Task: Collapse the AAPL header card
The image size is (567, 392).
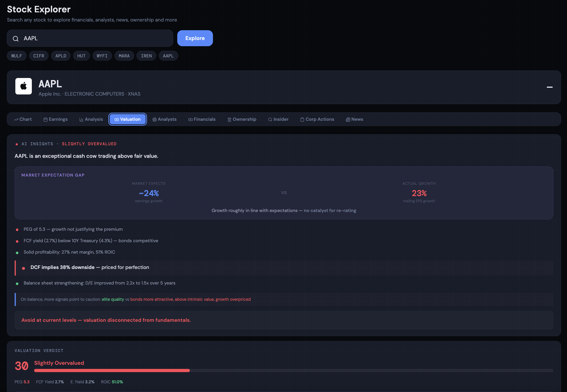Action: coord(550,87)
